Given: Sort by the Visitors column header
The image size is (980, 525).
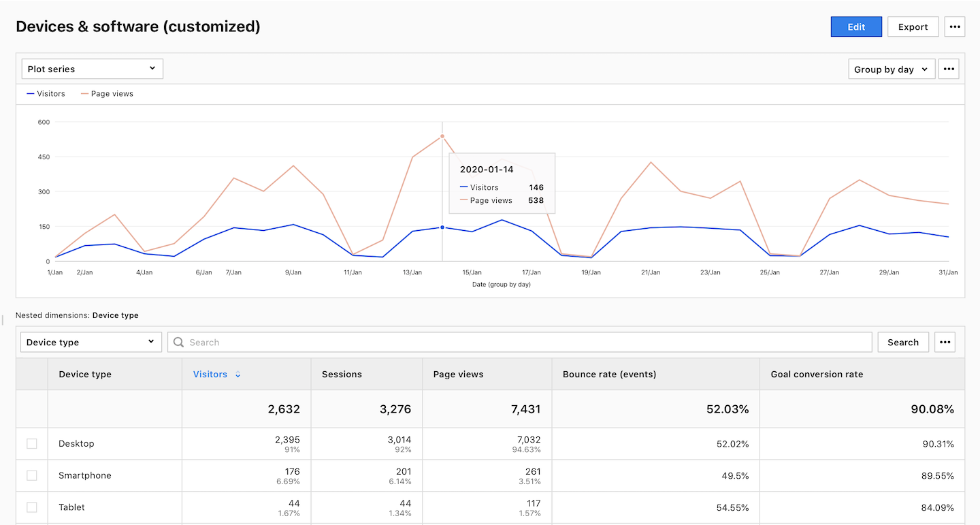Looking at the screenshot, I should [210, 374].
